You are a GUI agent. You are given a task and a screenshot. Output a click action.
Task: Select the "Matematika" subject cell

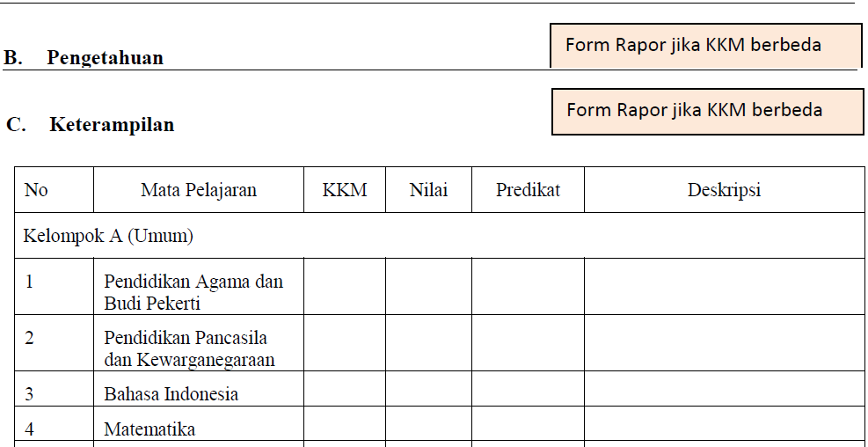150,429
